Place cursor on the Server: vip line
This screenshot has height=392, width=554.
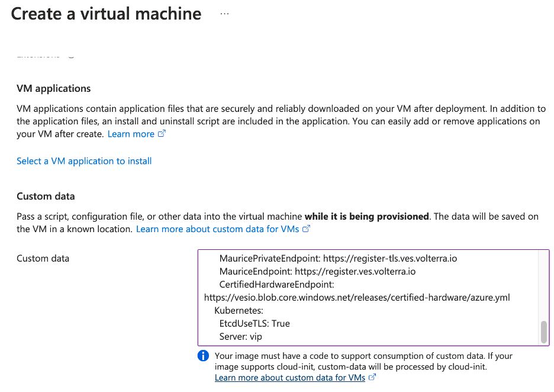coord(240,336)
